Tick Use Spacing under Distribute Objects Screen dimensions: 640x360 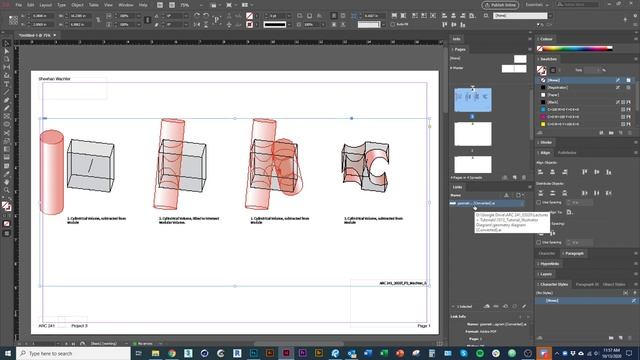539,202
